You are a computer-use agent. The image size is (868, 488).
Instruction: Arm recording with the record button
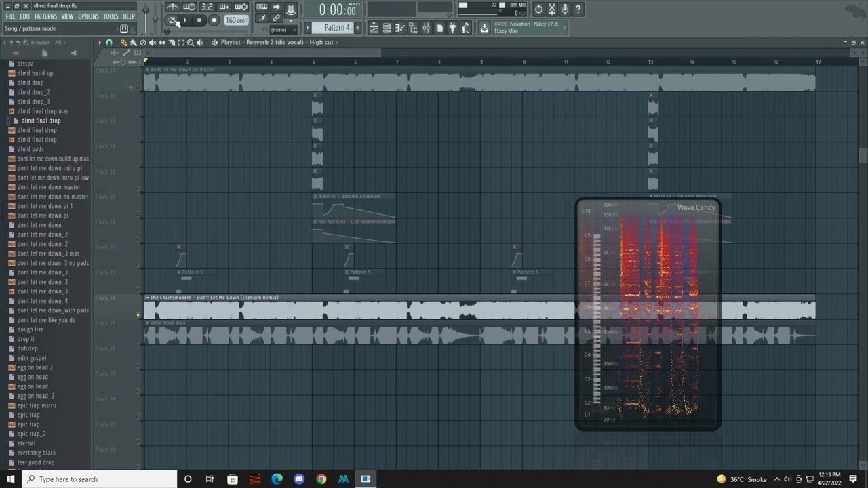(x=214, y=20)
